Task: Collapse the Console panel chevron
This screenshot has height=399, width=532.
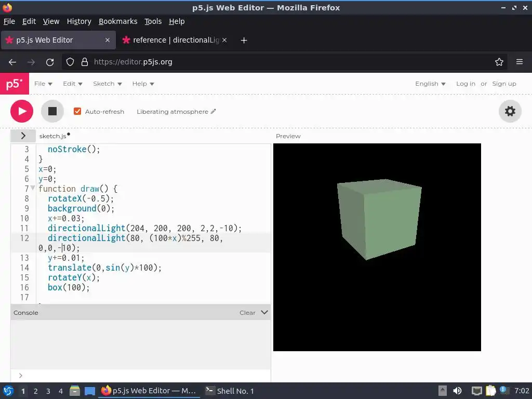Action: coord(264,312)
